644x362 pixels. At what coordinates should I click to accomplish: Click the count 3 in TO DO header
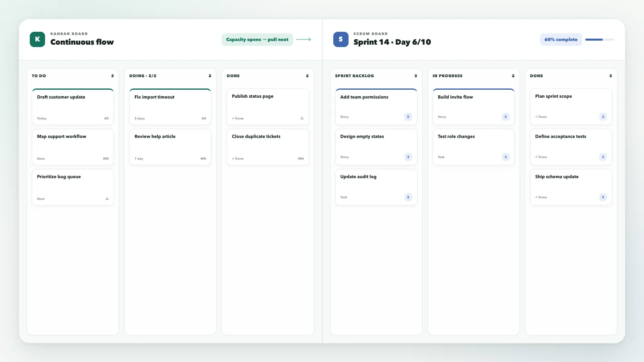click(112, 76)
